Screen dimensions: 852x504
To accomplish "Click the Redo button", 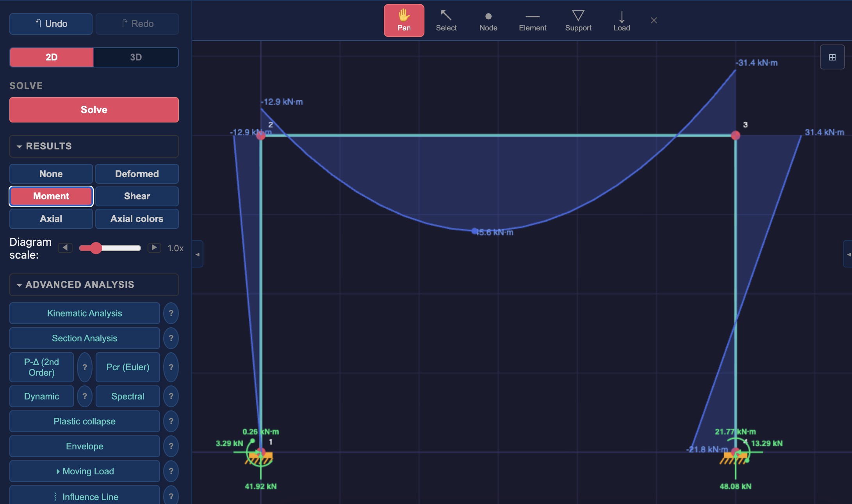I will 137,24.
